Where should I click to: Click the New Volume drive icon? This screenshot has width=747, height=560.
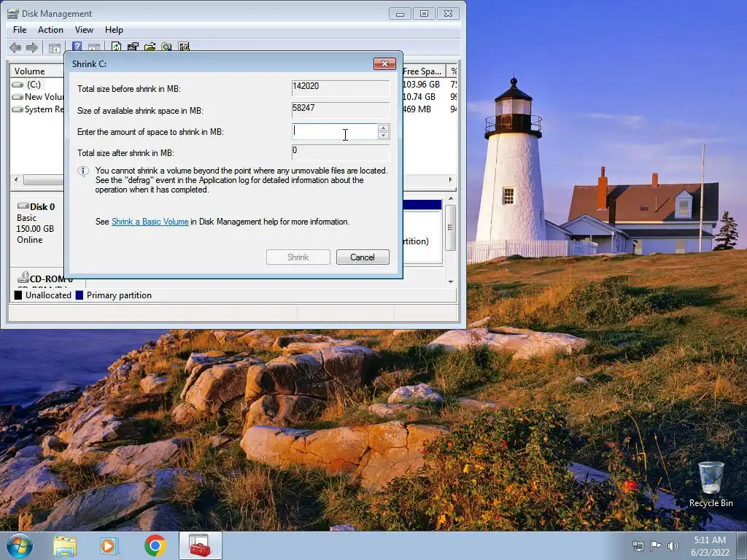coord(18,97)
